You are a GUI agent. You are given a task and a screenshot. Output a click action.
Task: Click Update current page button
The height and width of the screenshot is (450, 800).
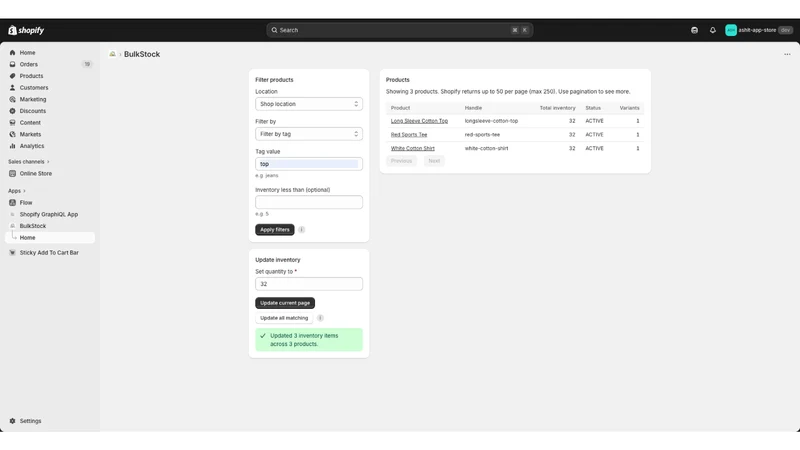point(285,303)
